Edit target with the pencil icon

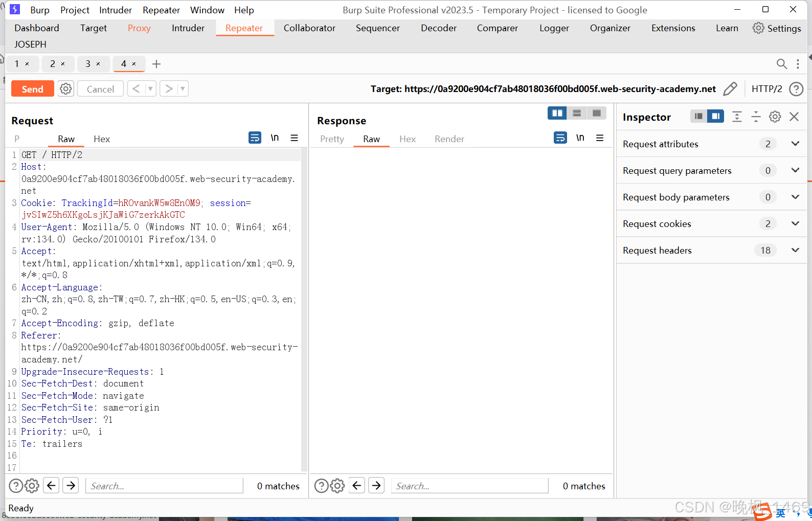pos(730,89)
